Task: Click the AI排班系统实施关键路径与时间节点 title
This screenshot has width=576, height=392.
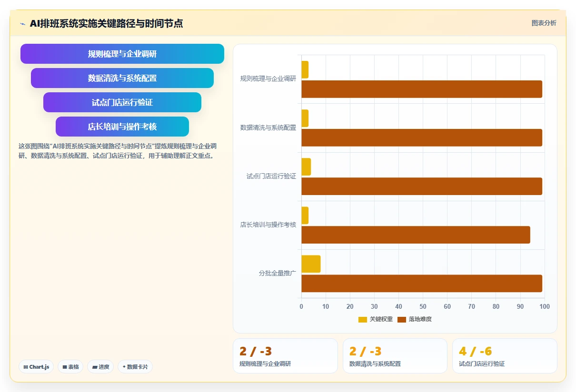Action: tap(106, 23)
